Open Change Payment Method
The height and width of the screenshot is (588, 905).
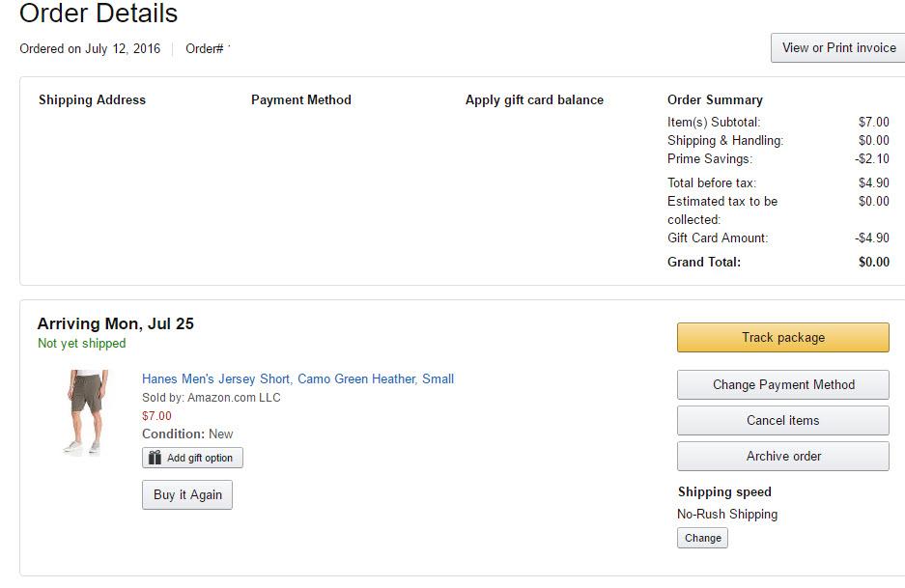tap(783, 384)
